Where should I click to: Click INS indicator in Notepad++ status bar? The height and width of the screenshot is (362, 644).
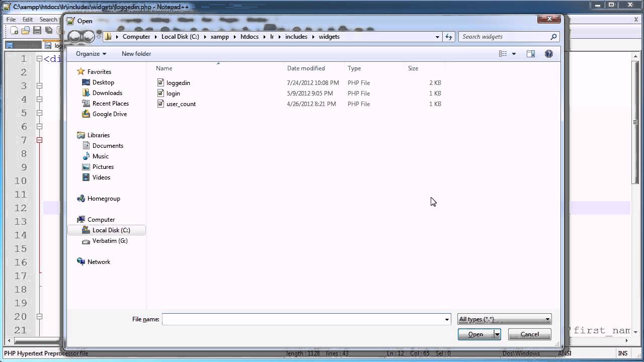click(623, 353)
